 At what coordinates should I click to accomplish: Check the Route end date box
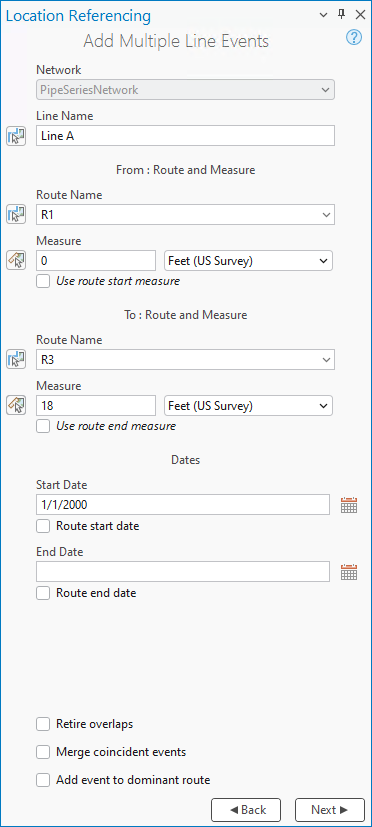(x=43, y=593)
